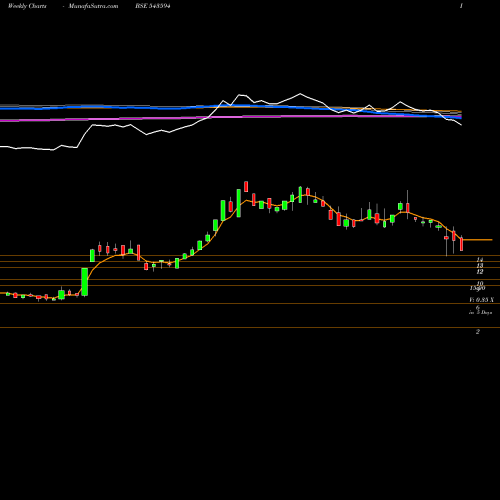
Task: Click the price level label 2
Action: (478, 331)
